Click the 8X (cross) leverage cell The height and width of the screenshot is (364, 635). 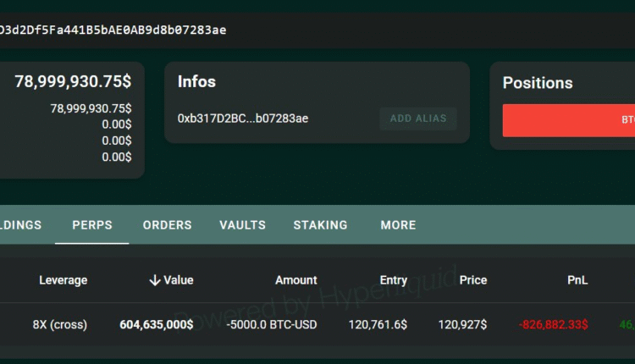(x=60, y=324)
